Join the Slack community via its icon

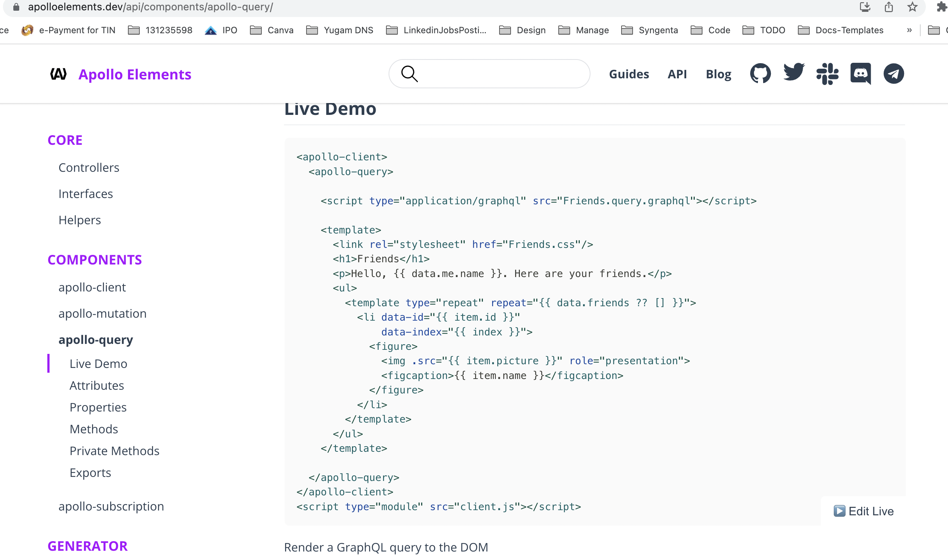[x=827, y=74]
